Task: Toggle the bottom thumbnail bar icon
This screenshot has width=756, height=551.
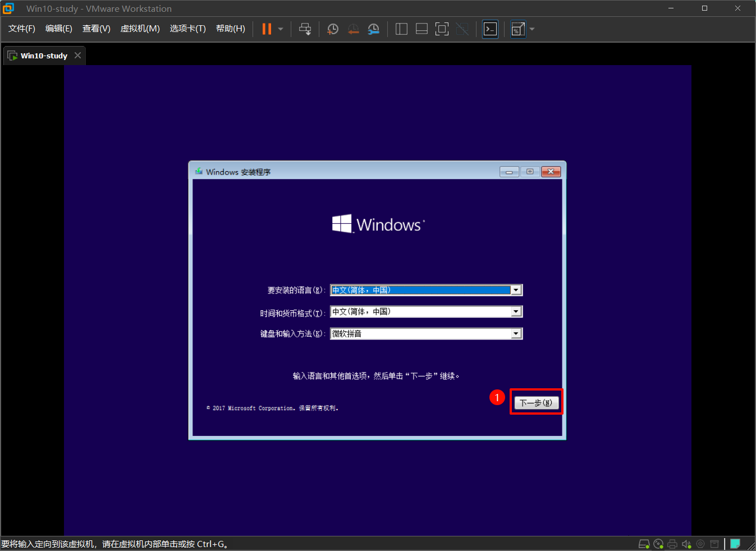Action: click(421, 29)
